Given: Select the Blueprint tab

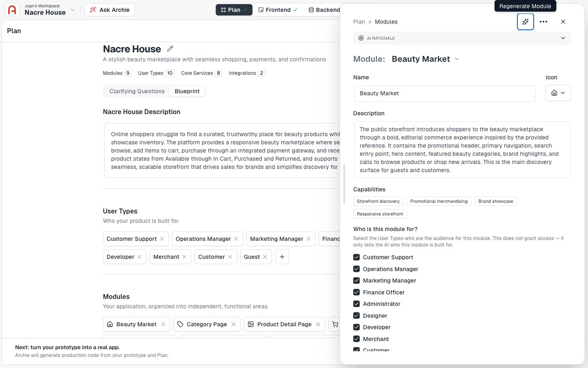Looking at the screenshot, I should pos(187,91).
